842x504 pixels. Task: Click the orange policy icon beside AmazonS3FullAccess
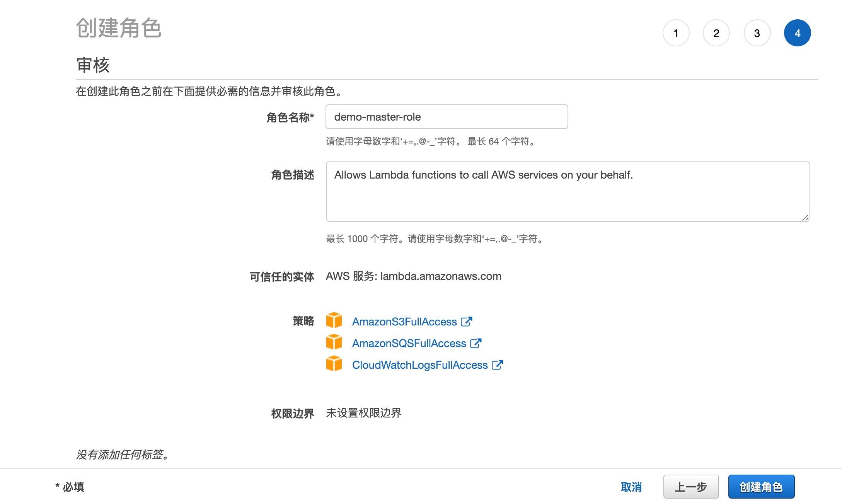pyautogui.click(x=334, y=320)
